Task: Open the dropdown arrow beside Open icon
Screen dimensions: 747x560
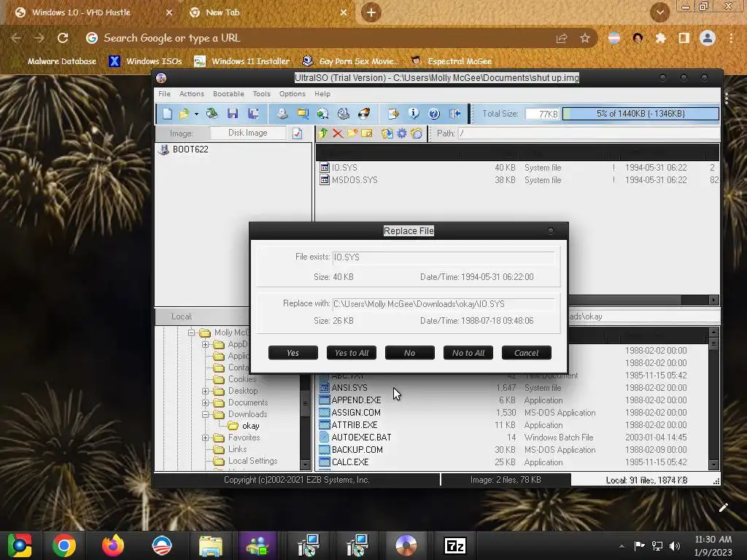Action: click(x=196, y=114)
